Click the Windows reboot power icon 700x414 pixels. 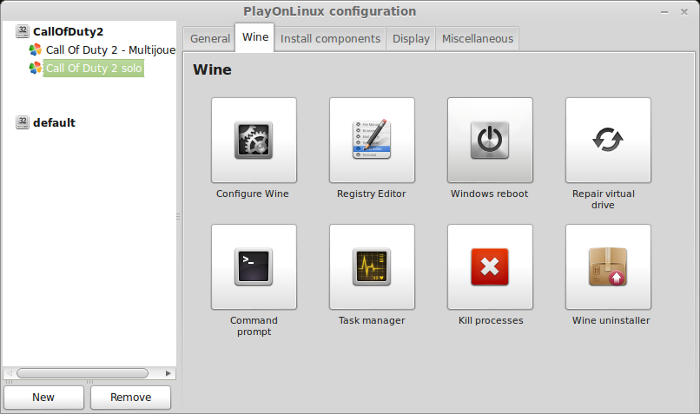click(490, 140)
